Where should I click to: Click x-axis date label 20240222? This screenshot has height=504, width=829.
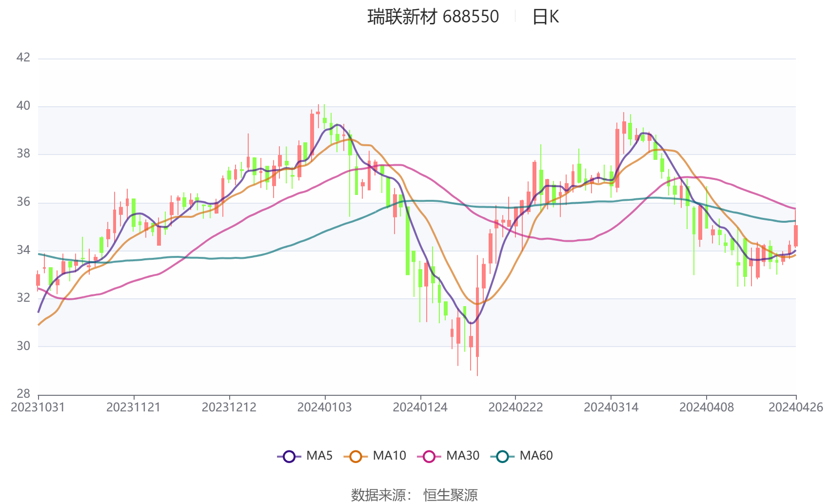tap(516, 407)
